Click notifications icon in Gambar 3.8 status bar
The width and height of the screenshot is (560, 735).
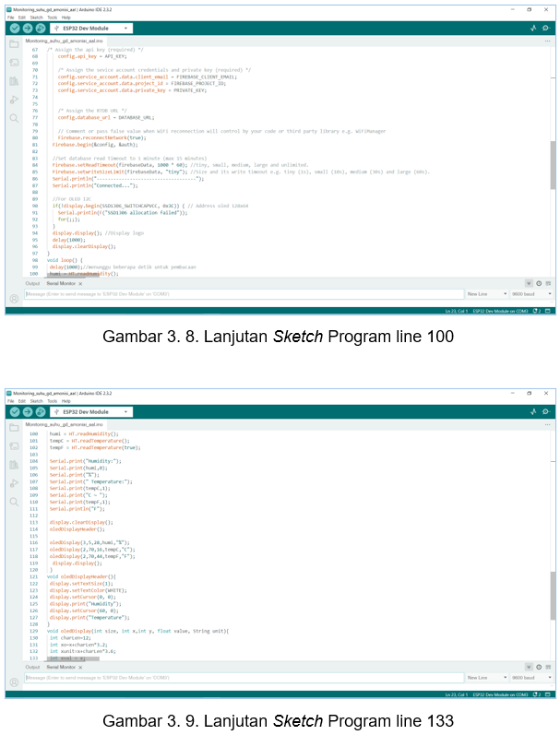click(x=537, y=311)
